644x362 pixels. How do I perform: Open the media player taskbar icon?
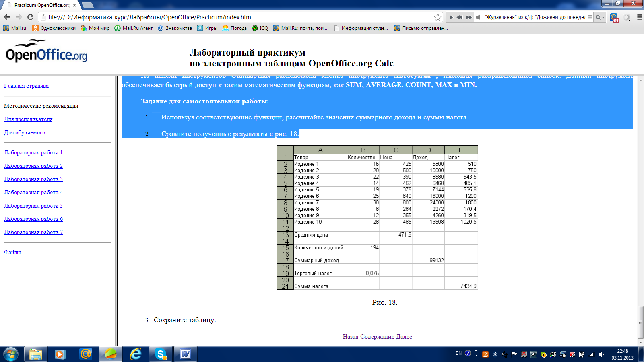(60, 354)
